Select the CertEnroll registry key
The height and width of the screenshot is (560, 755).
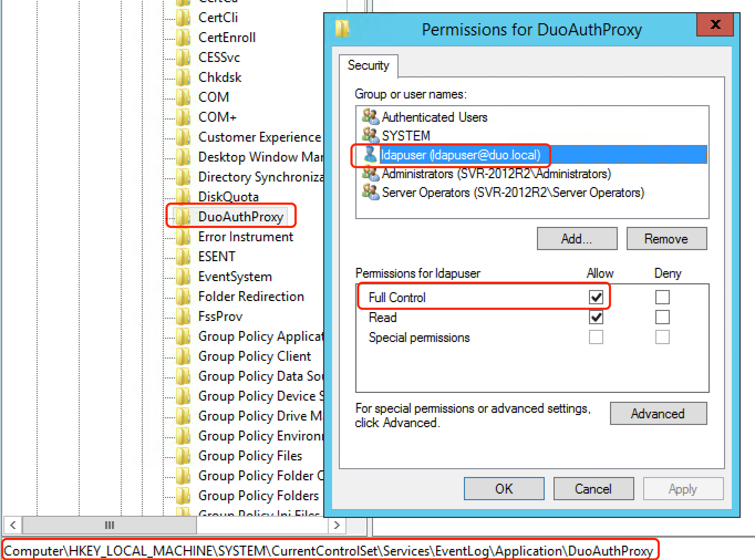pos(227,38)
